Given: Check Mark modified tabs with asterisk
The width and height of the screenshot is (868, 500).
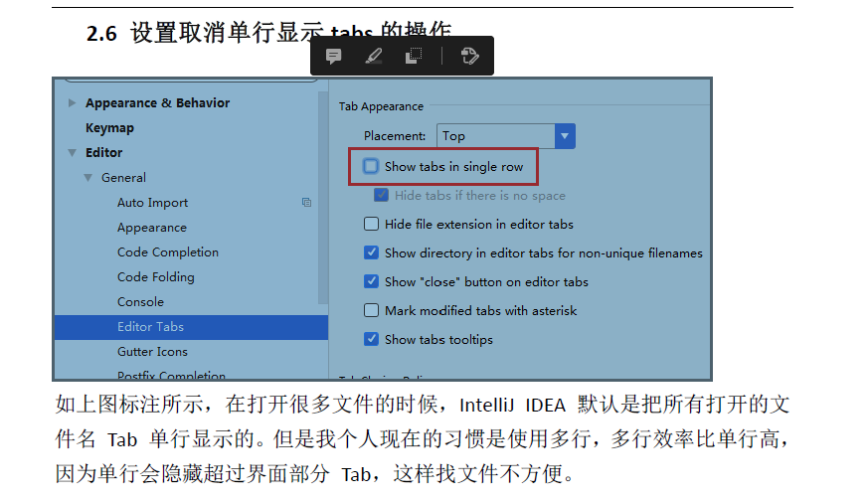Looking at the screenshot, I should click(371, 310).
